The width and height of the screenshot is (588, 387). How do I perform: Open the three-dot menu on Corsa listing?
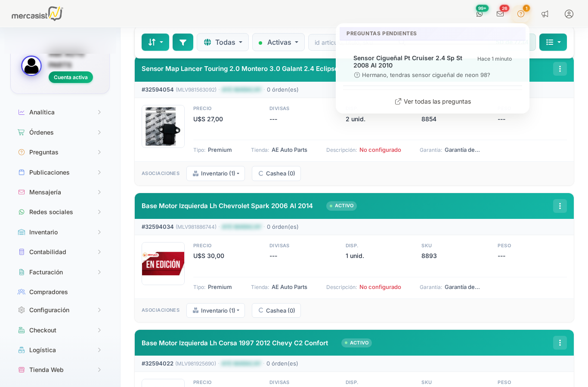[560, 343]
